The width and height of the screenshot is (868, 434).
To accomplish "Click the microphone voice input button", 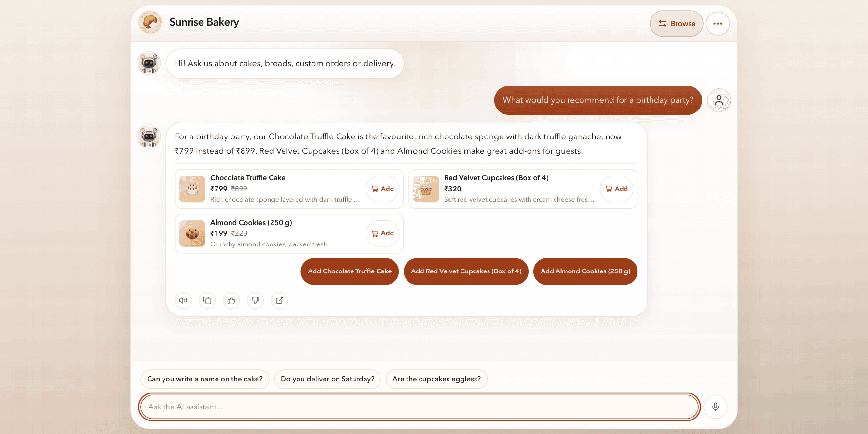I will [715, 407].
